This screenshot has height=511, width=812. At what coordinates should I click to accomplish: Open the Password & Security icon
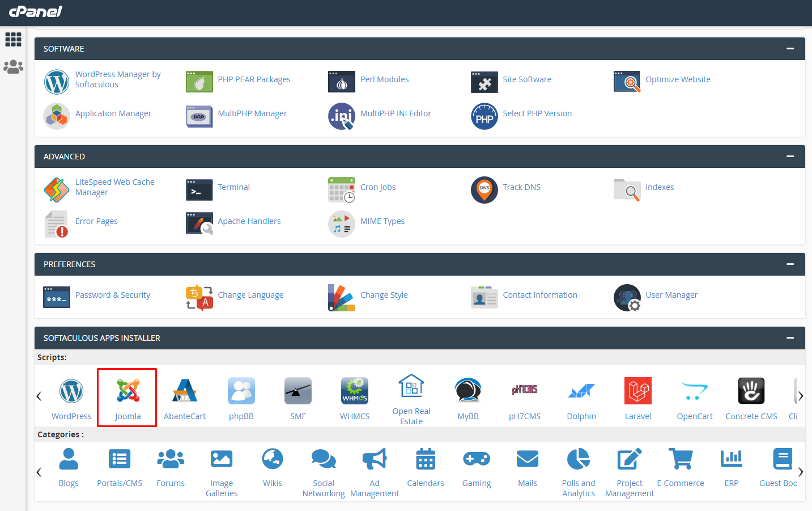pyautogui.click(x=57, y=297)
